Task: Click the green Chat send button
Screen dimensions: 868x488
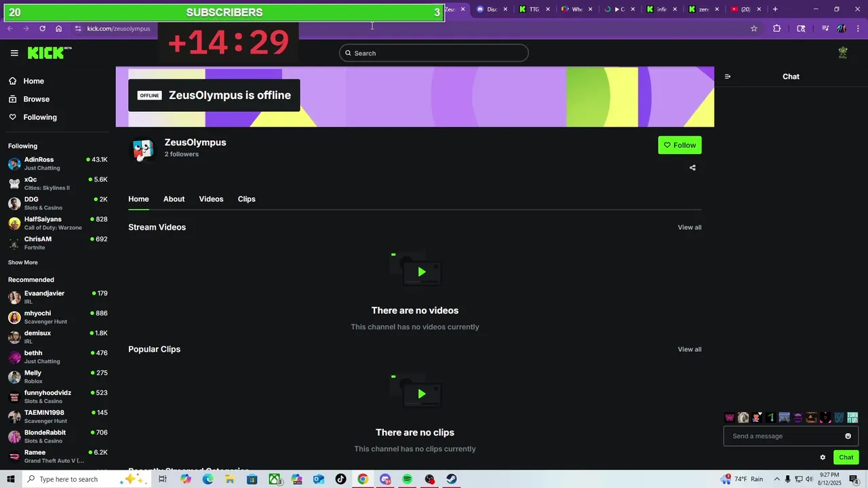Action: pyautogui.click(x=846, y=457)
